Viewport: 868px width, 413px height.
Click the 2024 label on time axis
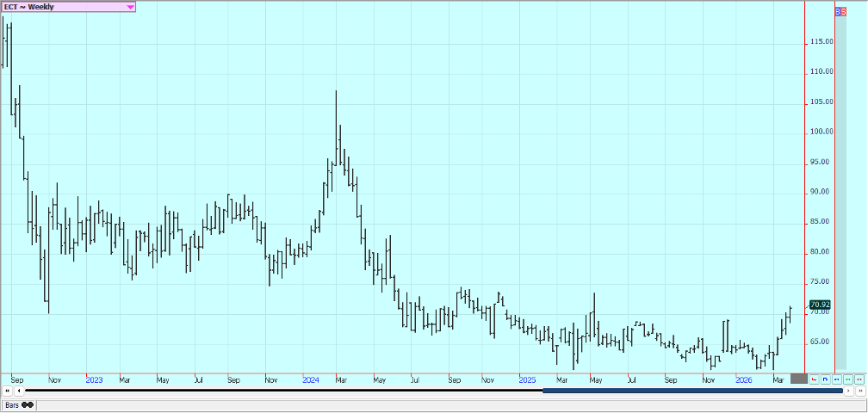pos(312,379)
